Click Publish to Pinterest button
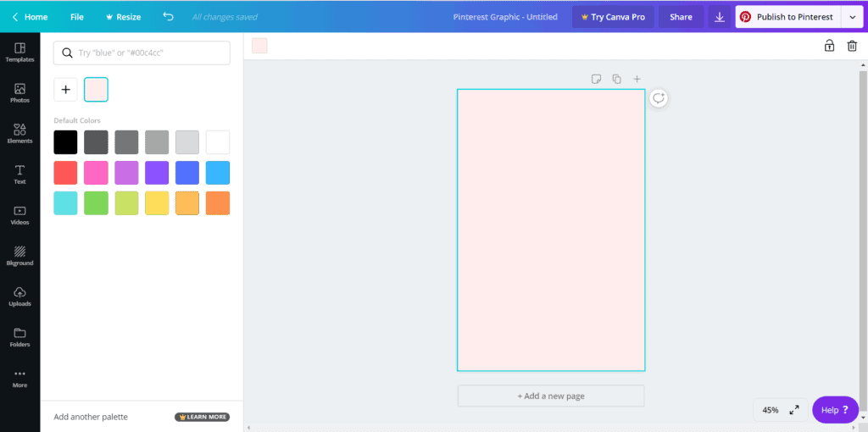 click(787, 17)
